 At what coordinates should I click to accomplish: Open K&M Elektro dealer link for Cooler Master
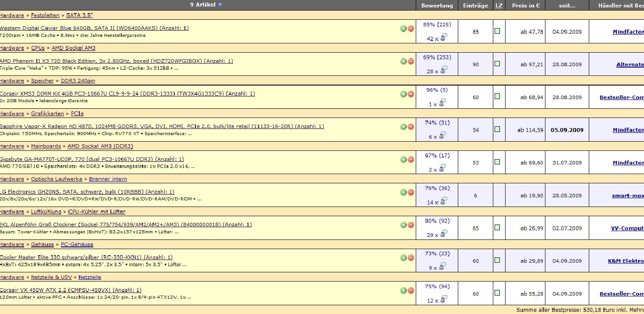(x=626, y=261)
